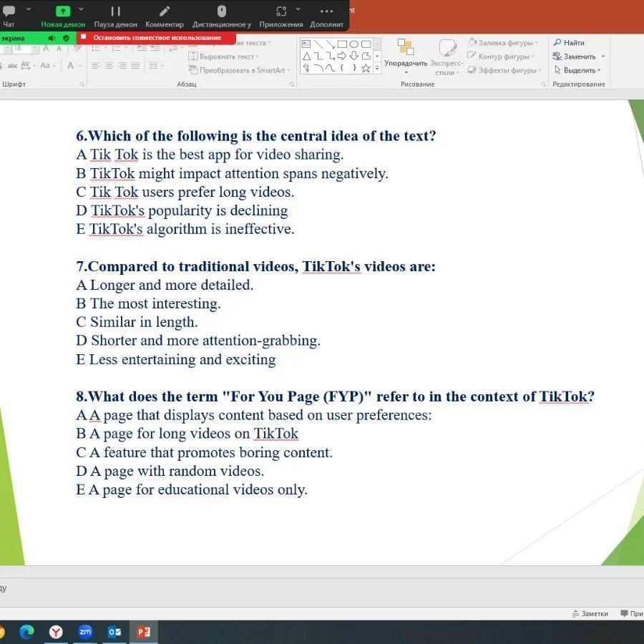Viewport: 644px width, 644px height.
Task: Click the green security shield icon
Action: pyautogui.click(x=66, y=38)
